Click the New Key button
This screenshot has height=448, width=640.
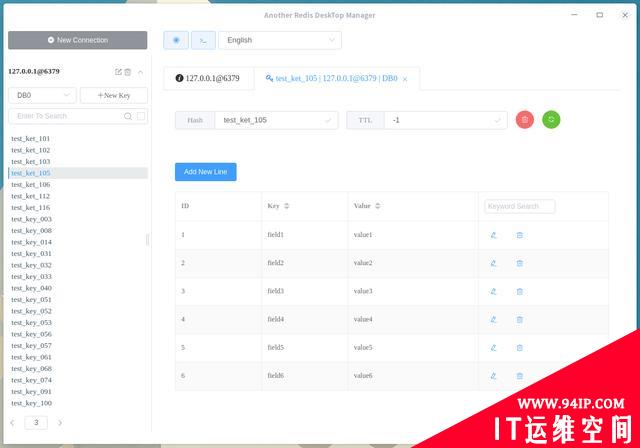click(x=114, y=95)
